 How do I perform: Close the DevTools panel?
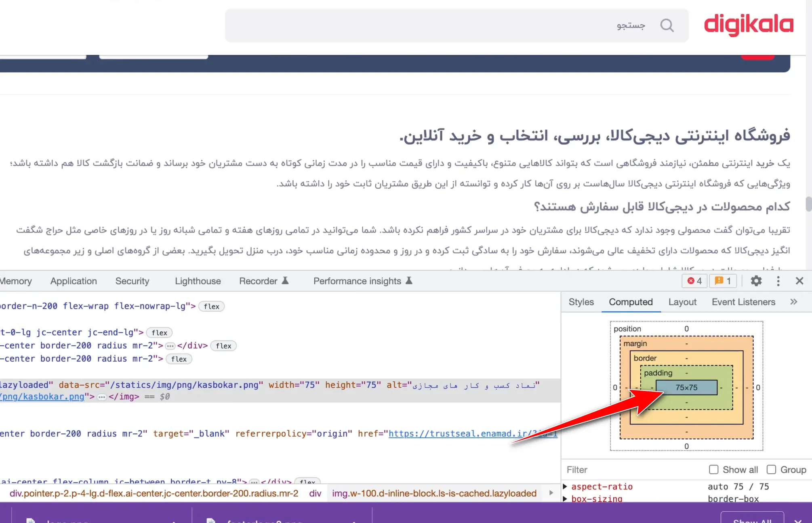(x=799, y=281)
